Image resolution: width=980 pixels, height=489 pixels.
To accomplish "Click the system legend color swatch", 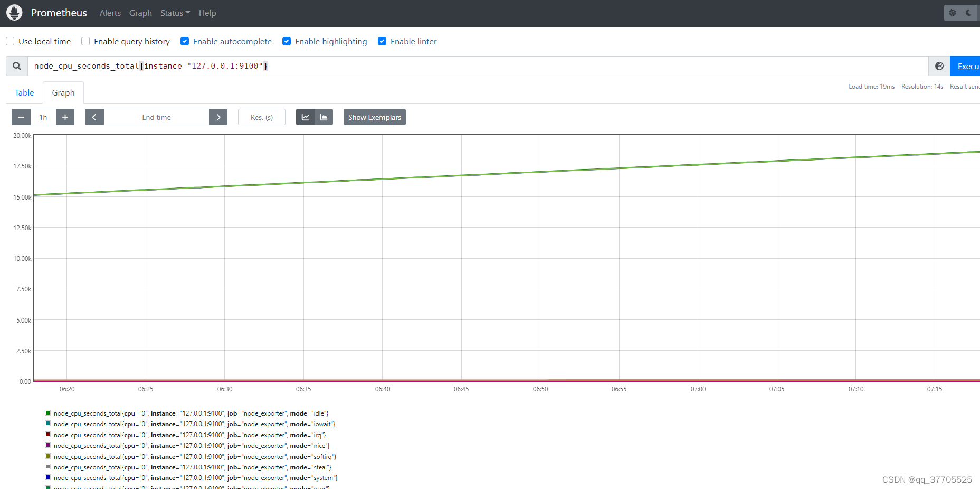I will [48, 477].
